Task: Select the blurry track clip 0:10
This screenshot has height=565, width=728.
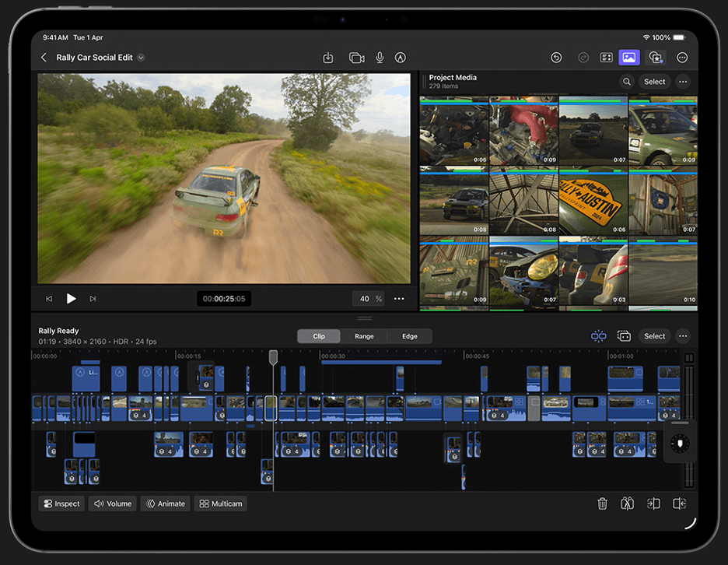Action: coord(663,271)
